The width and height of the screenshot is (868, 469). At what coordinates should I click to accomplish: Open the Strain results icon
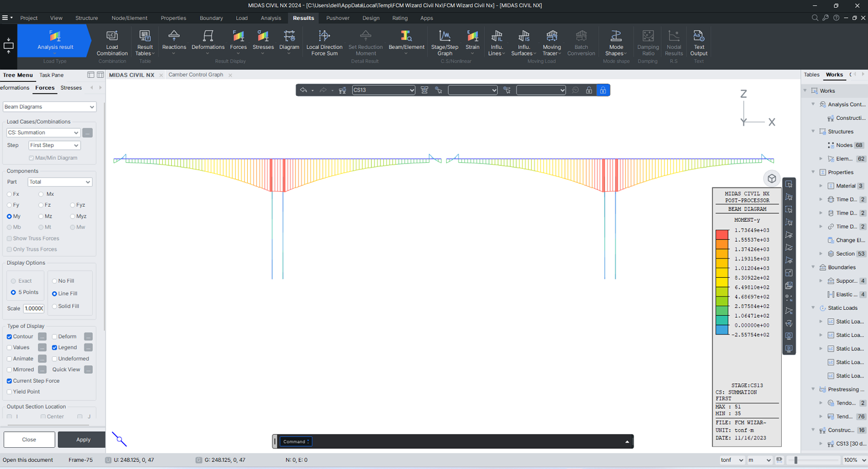(x=473, y=42)
